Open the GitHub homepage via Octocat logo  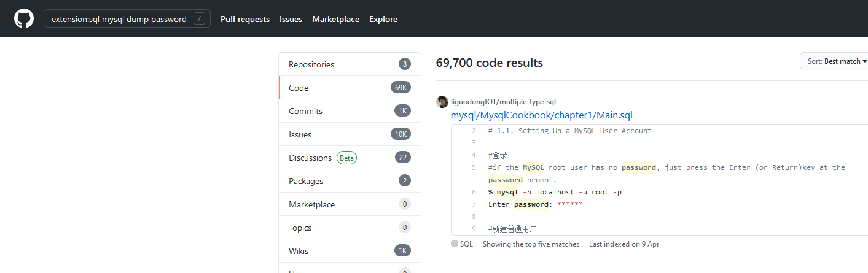click(24, 19)
